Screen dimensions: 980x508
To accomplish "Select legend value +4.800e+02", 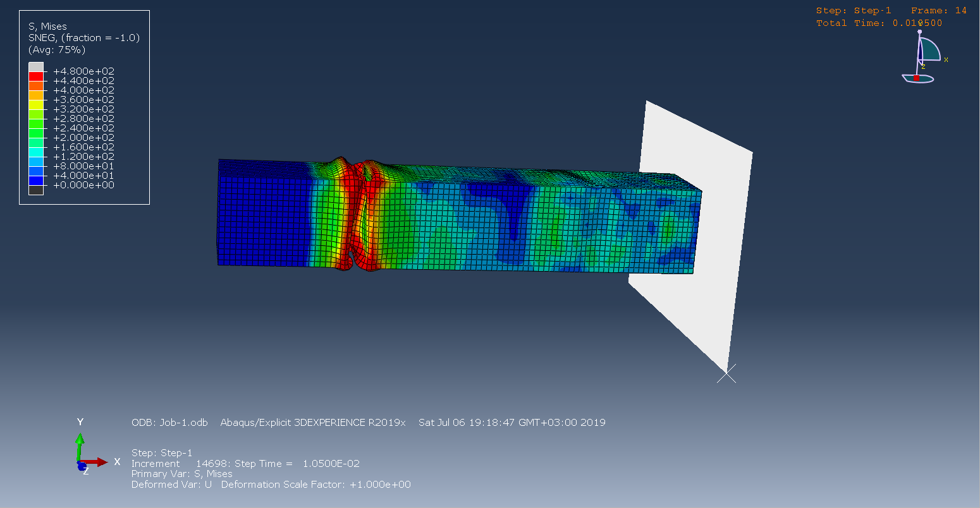I will click(83, 71).
